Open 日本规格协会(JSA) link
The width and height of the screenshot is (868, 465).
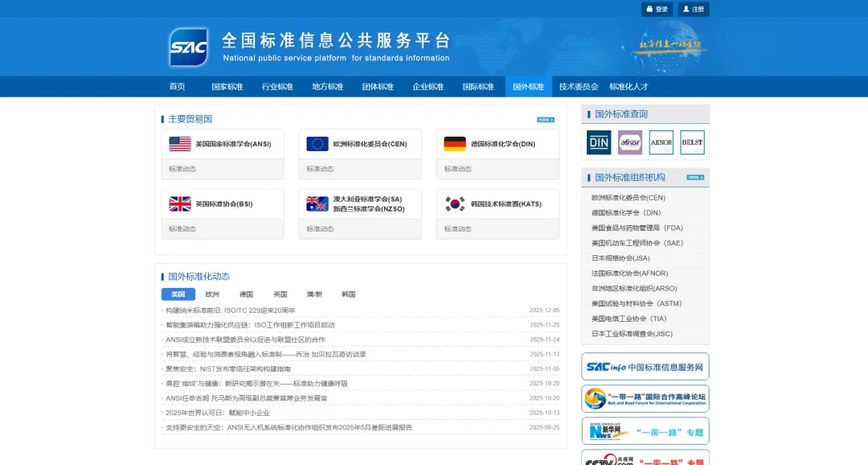point(620,257)
